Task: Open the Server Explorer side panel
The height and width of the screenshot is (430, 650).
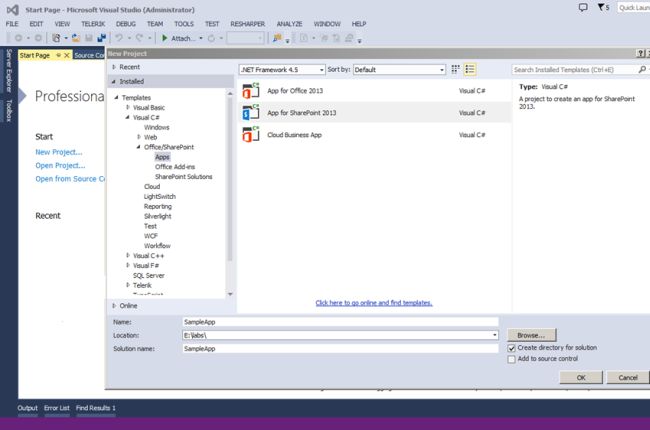Action: (x=9, y=70)
